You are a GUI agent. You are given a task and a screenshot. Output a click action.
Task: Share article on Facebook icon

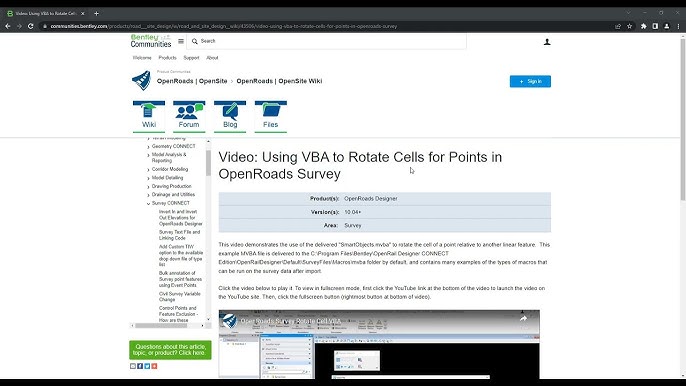(140, 366)
